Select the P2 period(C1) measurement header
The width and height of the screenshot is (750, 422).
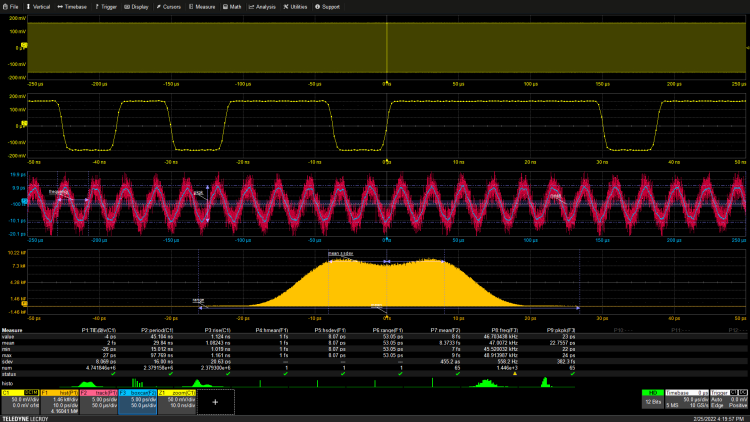(157, 330)
